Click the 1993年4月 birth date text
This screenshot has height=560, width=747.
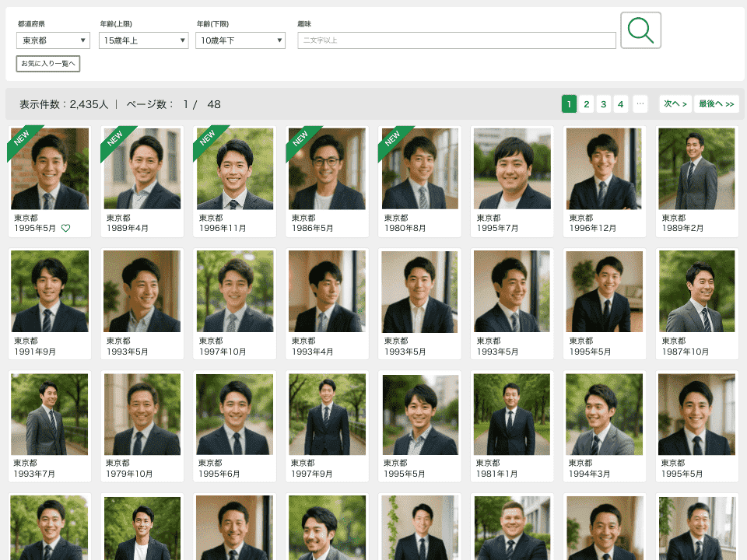tap(313, 352)
